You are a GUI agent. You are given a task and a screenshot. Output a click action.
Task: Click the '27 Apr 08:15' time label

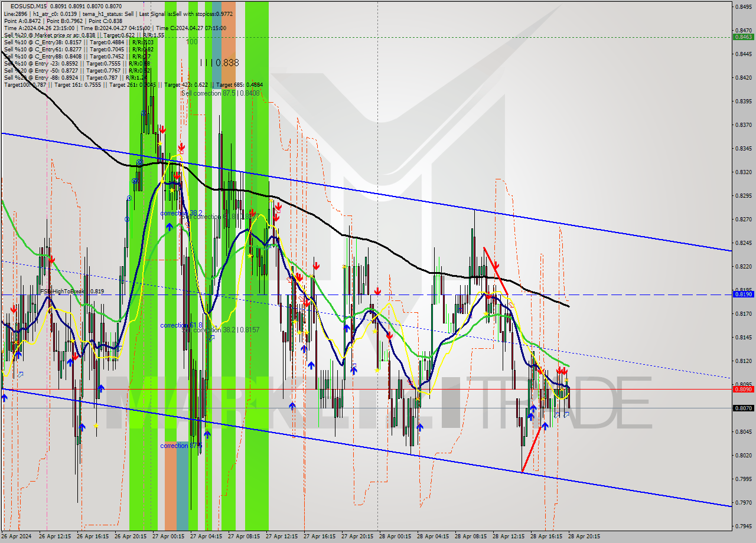point(244,537)
